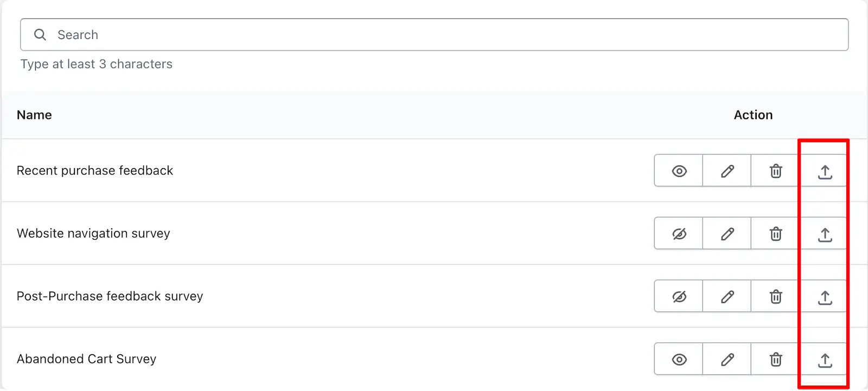Edit the Abandoned Cart Survey
Image resolution: width=868 pixels, height=391 pixels.
(727, 360)
